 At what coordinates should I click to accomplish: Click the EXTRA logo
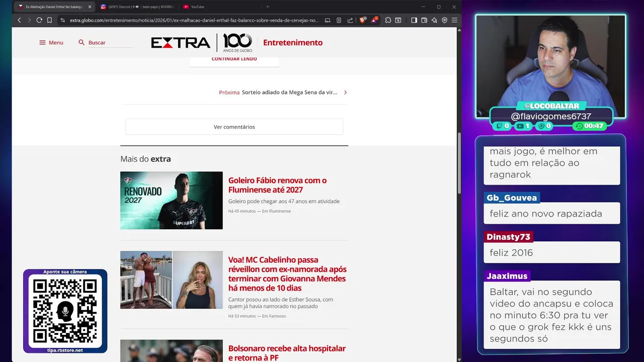tap(181, 43)
